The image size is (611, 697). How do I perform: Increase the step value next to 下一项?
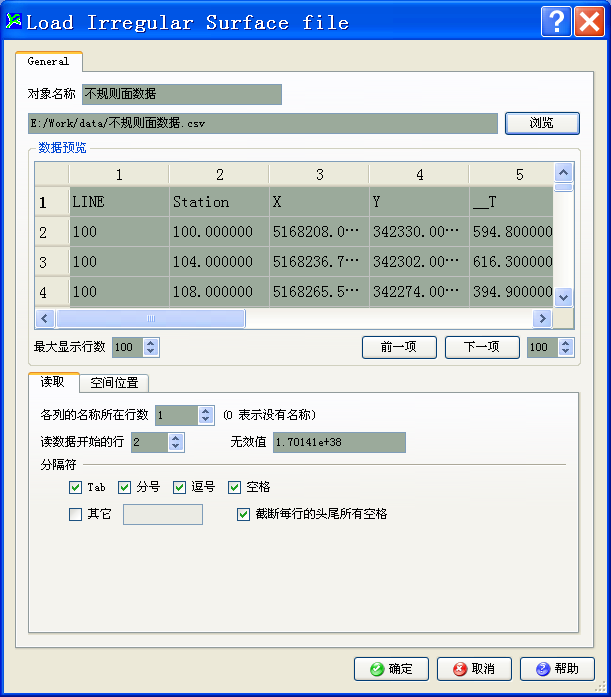coord(566,343)
